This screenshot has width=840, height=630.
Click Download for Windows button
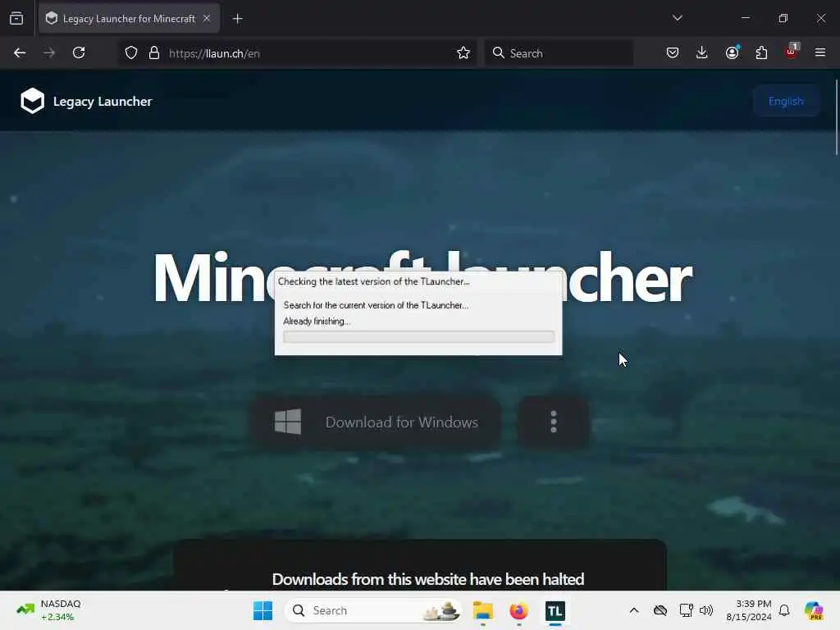point(377,422)
